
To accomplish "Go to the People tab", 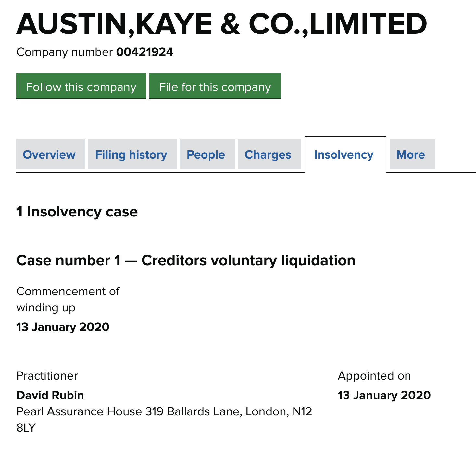I will coord(206,155).
